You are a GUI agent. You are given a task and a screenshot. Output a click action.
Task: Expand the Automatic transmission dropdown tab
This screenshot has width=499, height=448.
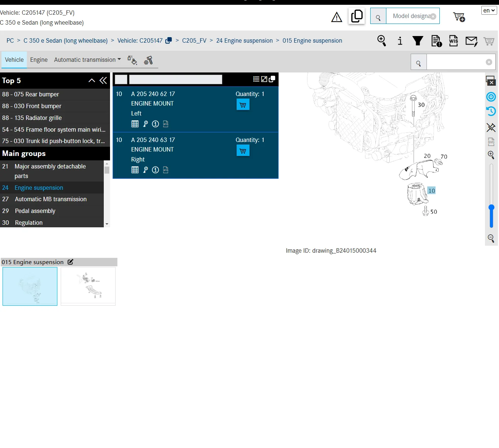(87, 60)
